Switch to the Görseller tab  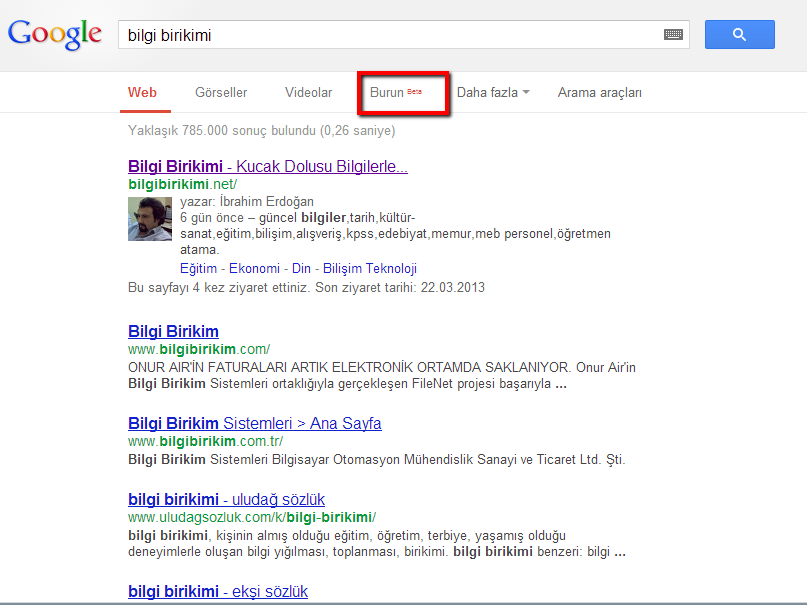(x=221, y=93)
